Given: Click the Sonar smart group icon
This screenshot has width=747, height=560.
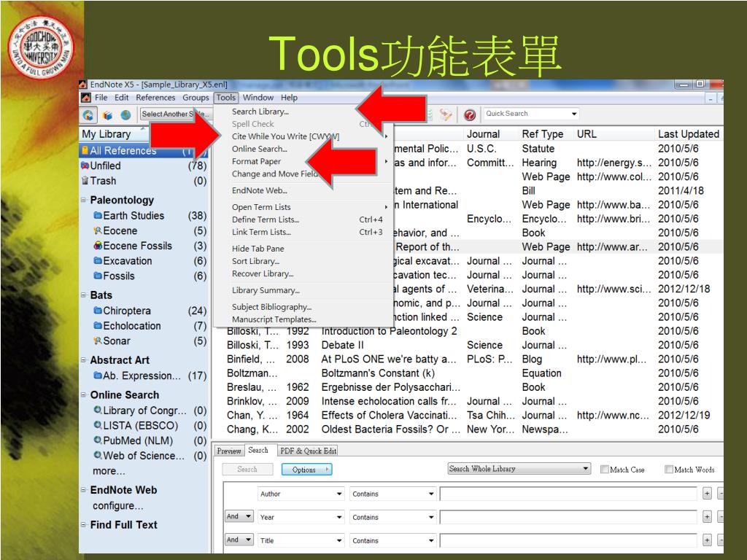Looking at the screenshot, I should (x=98, y=341).
